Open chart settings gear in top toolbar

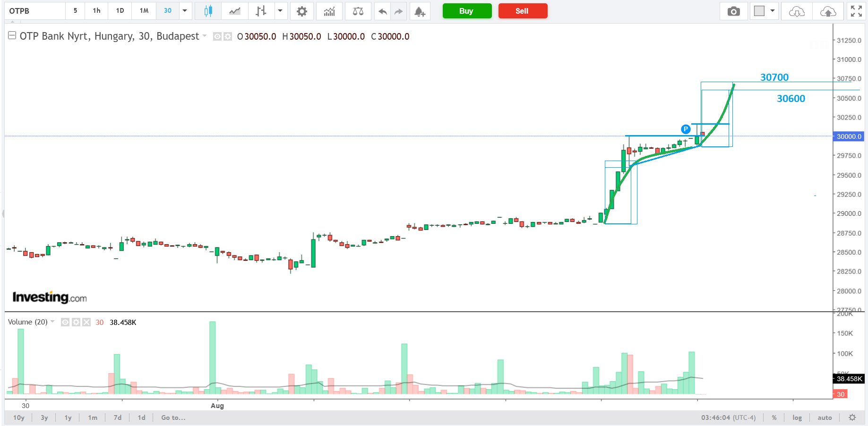pos(302,11)
